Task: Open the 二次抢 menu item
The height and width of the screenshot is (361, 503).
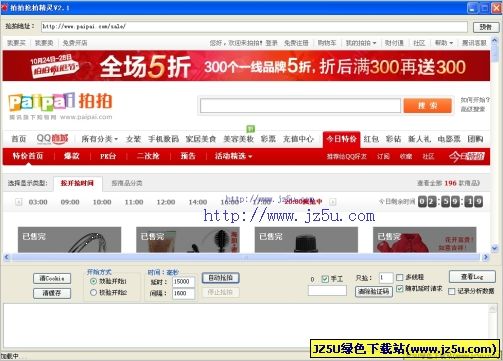Action: [x=148, y=156]
